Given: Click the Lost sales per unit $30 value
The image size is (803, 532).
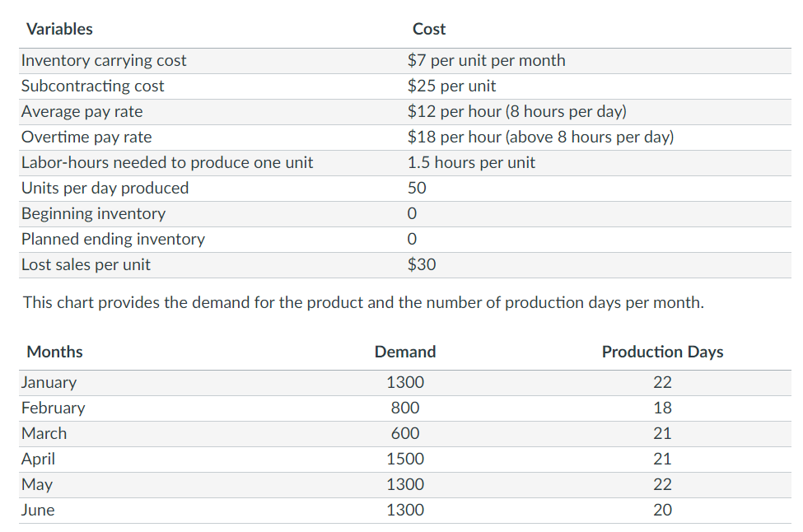Looking at the screenshot, I should click(422, 264).
